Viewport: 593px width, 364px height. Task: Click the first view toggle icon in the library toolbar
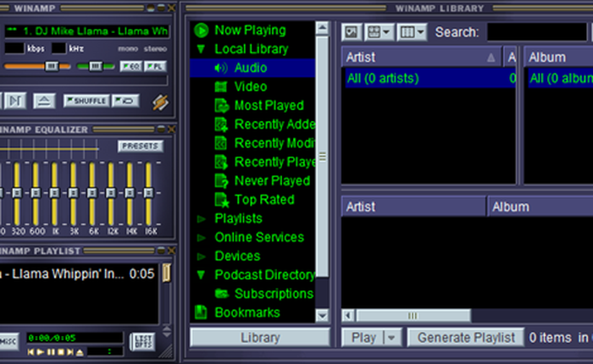[x=352, y=32]
